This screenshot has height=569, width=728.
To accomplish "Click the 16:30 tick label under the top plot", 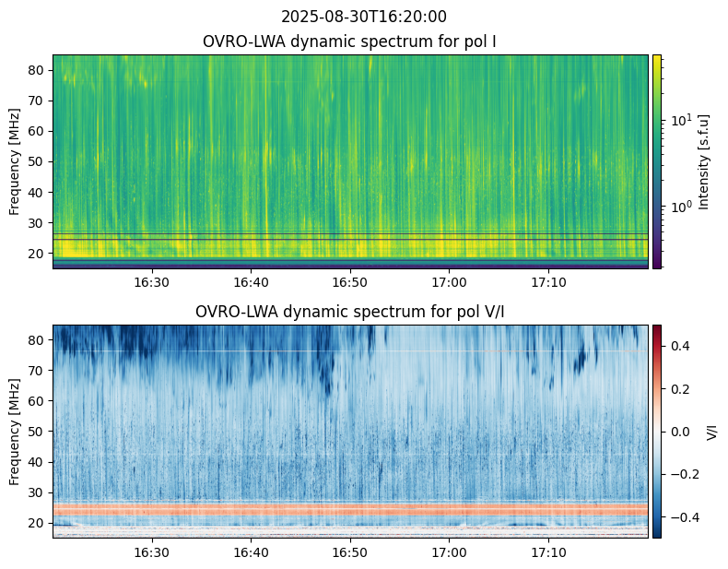I will [151, 282].
